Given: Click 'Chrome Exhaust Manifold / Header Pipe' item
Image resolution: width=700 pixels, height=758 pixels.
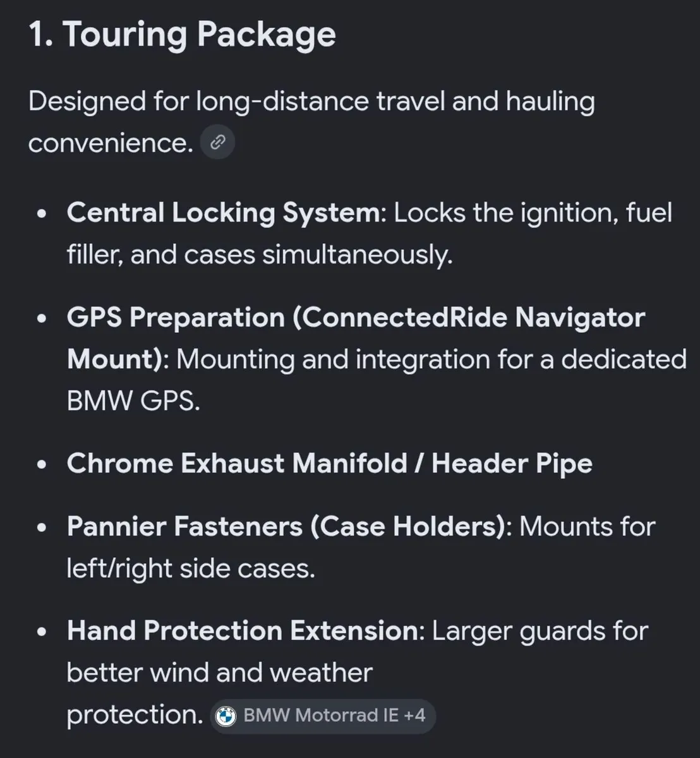Looking at the screenshot, I should click(329, 464).
